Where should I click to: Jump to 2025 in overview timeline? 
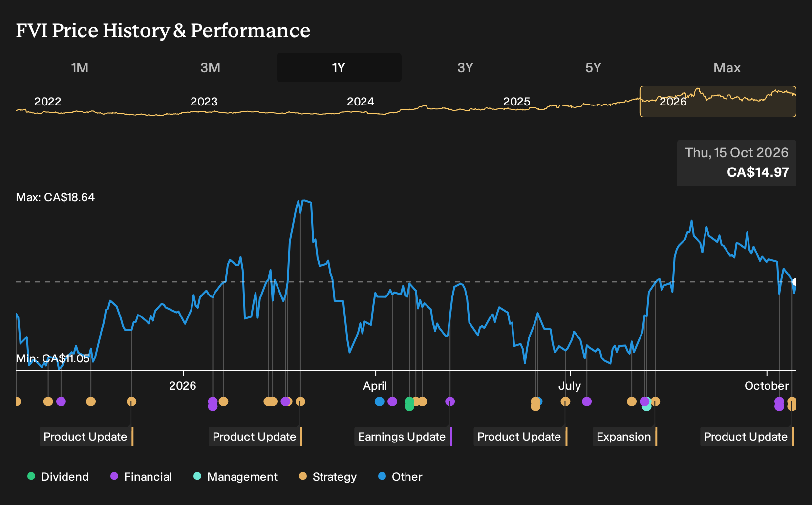point(516,102)
